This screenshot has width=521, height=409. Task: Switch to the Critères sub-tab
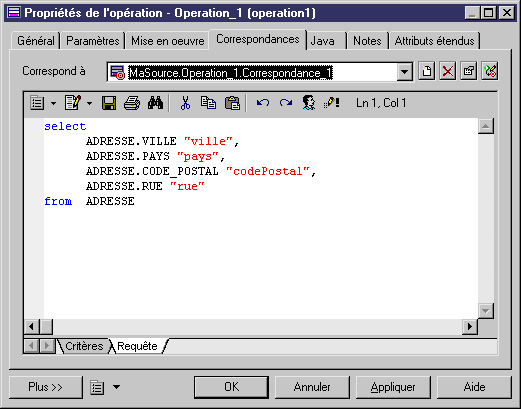click(x=84, y=346)
